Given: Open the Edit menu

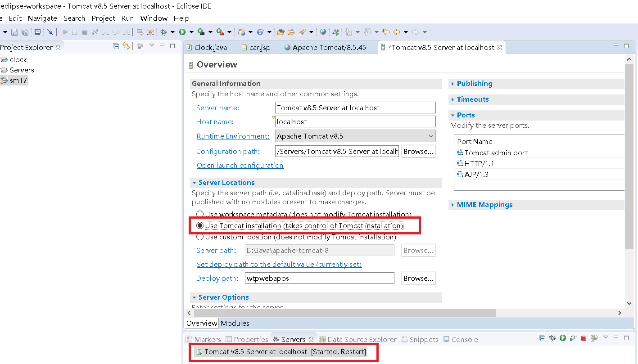Looking at the screenshot, I should click(x=15, y=18).
